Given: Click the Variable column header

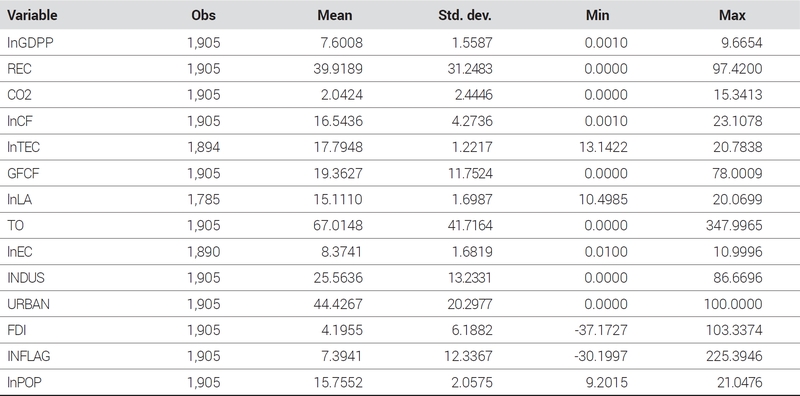Looking at the screenshot, I should pos(32,15).
